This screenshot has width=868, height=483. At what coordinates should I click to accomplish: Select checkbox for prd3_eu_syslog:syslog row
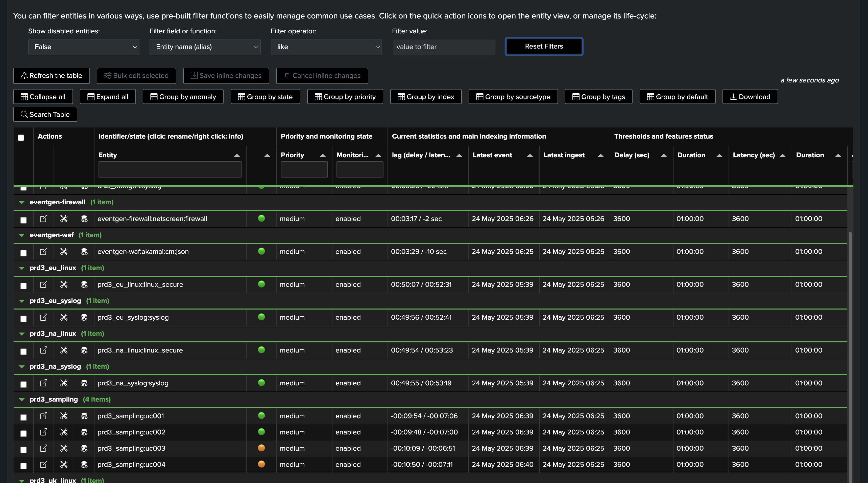pos(23,319)
